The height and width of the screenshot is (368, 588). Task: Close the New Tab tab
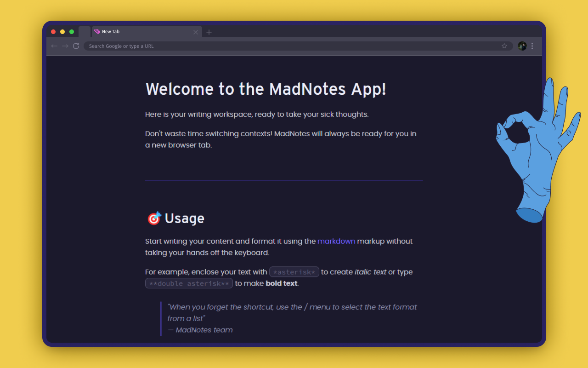(x=196, y=32)
